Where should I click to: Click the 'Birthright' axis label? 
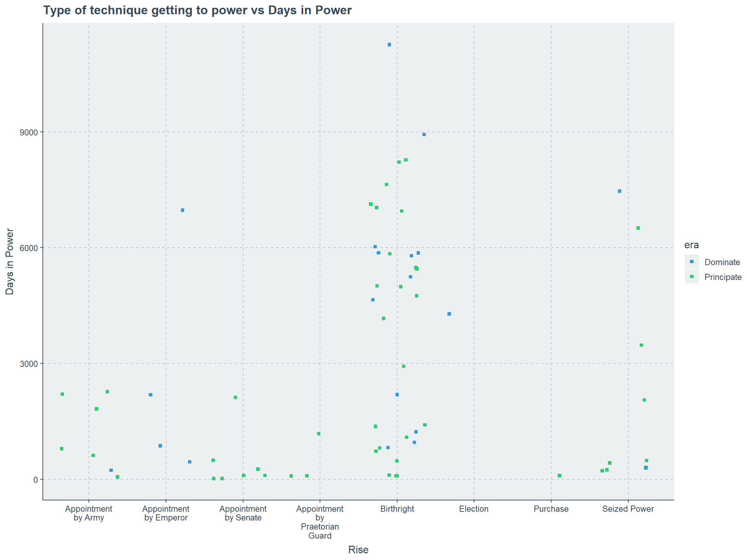click(x=397, y=509)
